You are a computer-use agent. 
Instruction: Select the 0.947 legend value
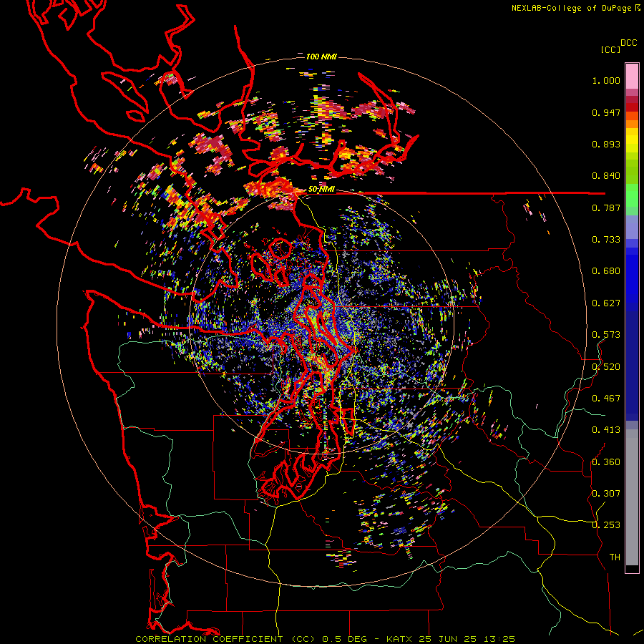coord(606,112)
